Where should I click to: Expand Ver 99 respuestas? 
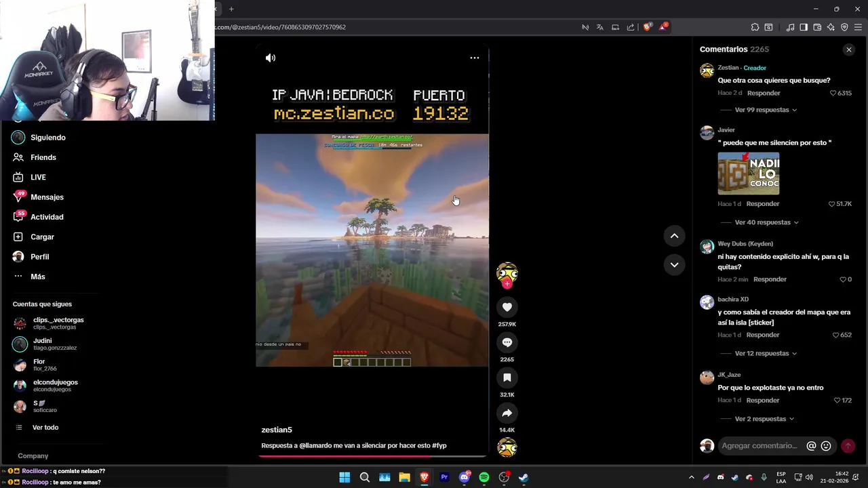[766, 110]
